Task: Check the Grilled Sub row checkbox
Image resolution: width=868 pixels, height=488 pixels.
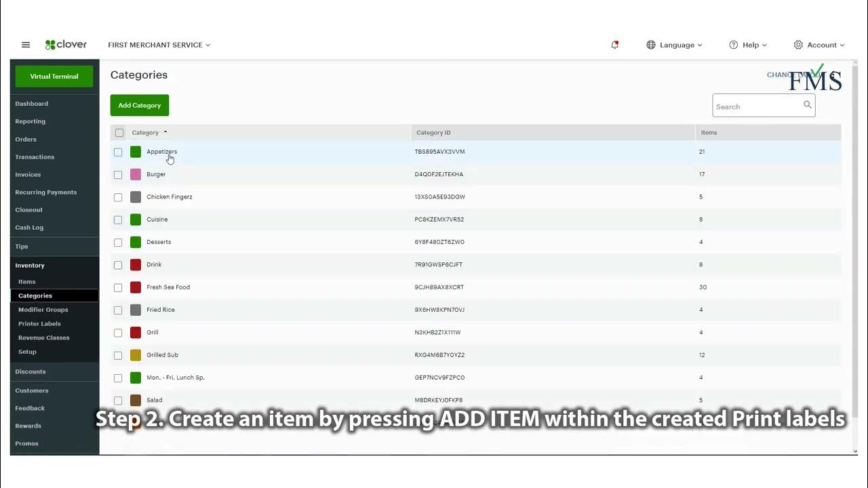Action: (x=118, y=355)
